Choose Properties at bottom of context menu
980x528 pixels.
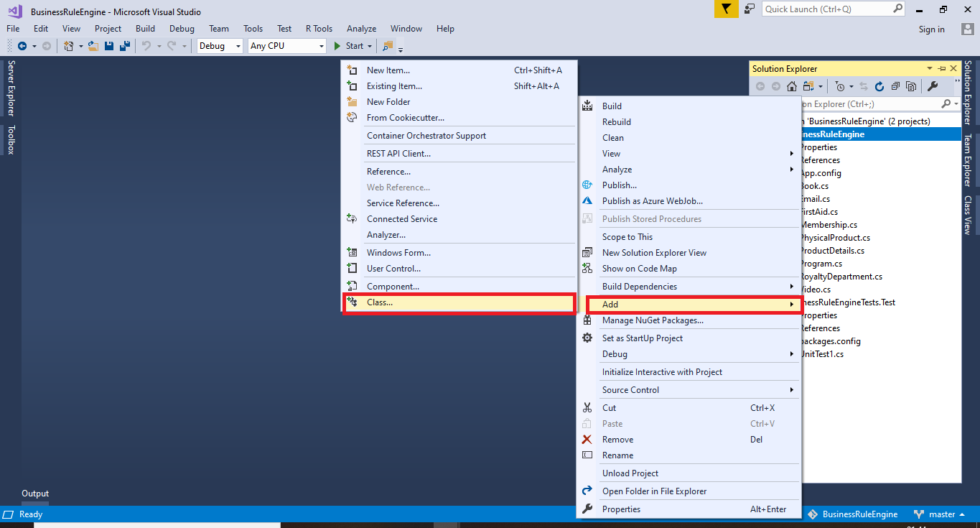click(x=689, y=509)
